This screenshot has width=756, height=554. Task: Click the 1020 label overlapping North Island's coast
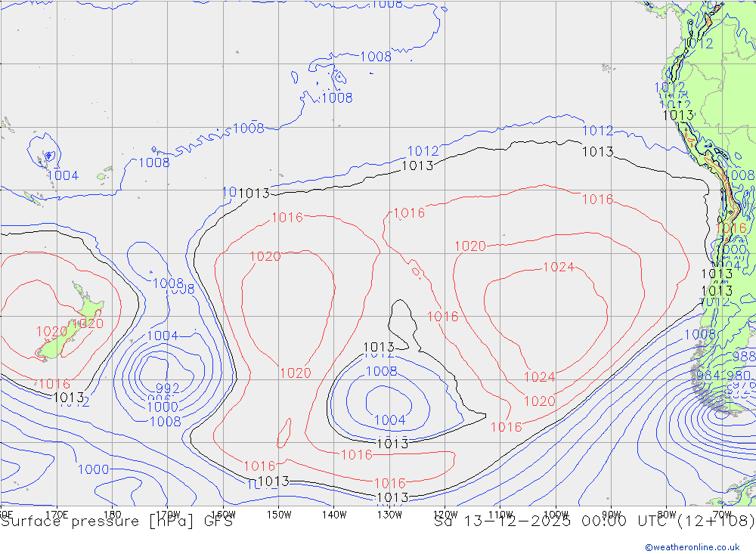[88, 323]
